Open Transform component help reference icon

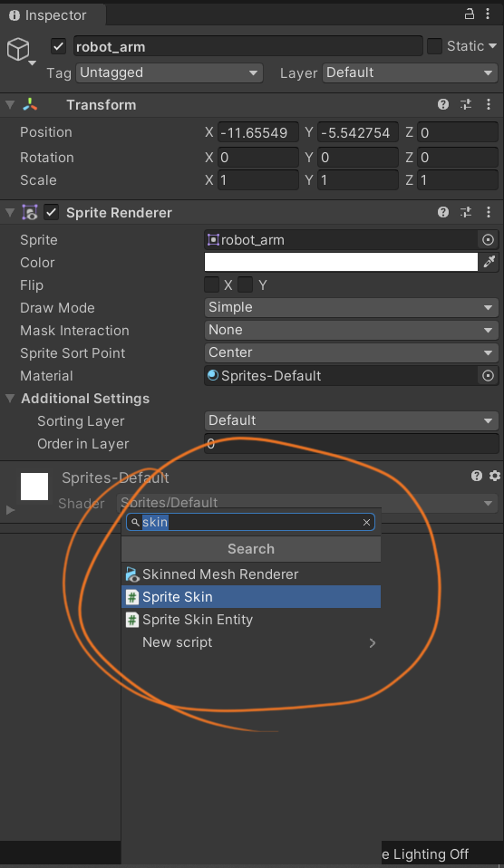pos(443,104)
